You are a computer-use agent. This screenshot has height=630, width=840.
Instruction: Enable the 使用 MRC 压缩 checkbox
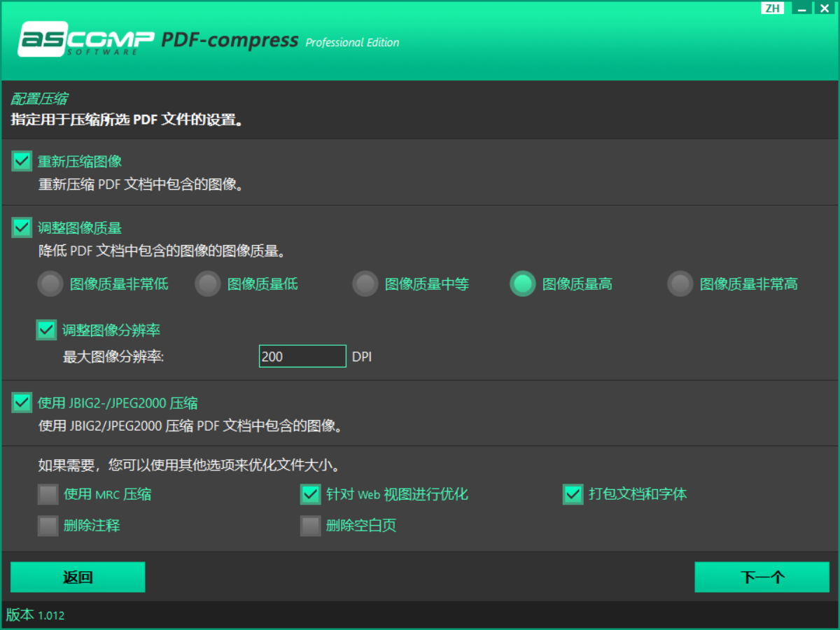[48, 495]
